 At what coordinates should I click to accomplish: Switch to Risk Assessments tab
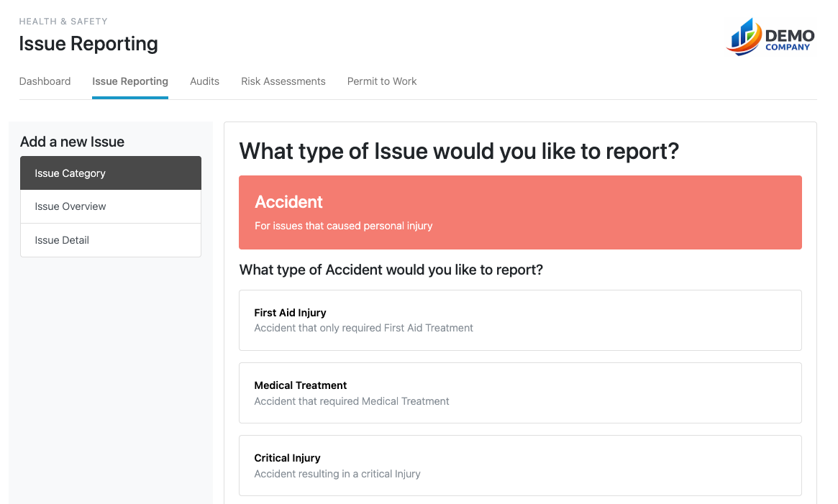283,81
